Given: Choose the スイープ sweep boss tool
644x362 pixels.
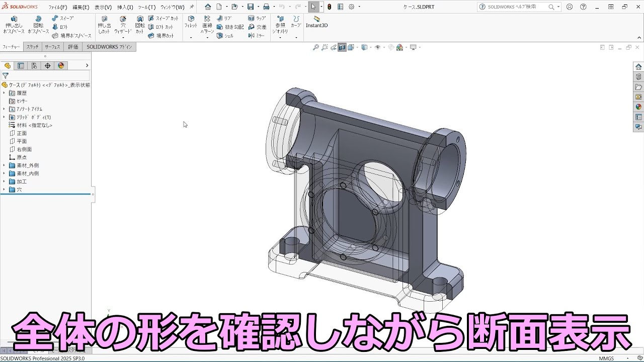Looking at the screenshot, I should (x=63, y=18).
